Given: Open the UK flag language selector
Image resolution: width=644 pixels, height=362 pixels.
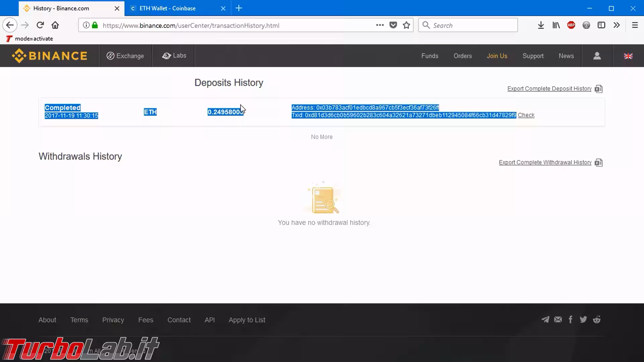Looking at the screenshot, I should (x=628, y=56).
